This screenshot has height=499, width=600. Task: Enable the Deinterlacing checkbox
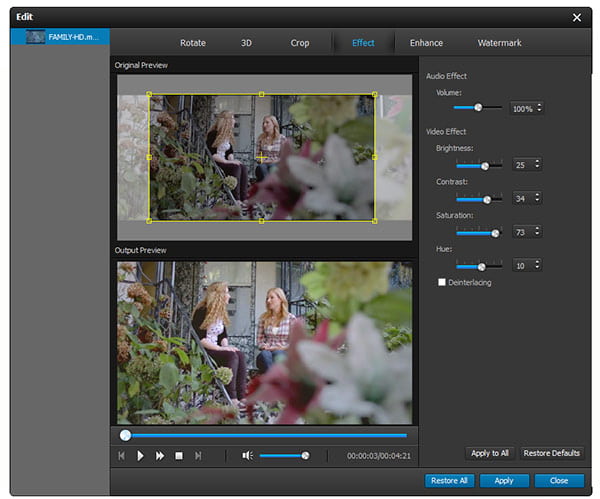442,283
